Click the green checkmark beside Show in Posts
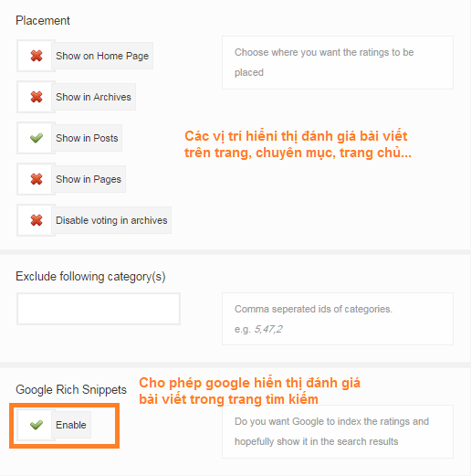This screenshot has width=471, height=476. 37,138
